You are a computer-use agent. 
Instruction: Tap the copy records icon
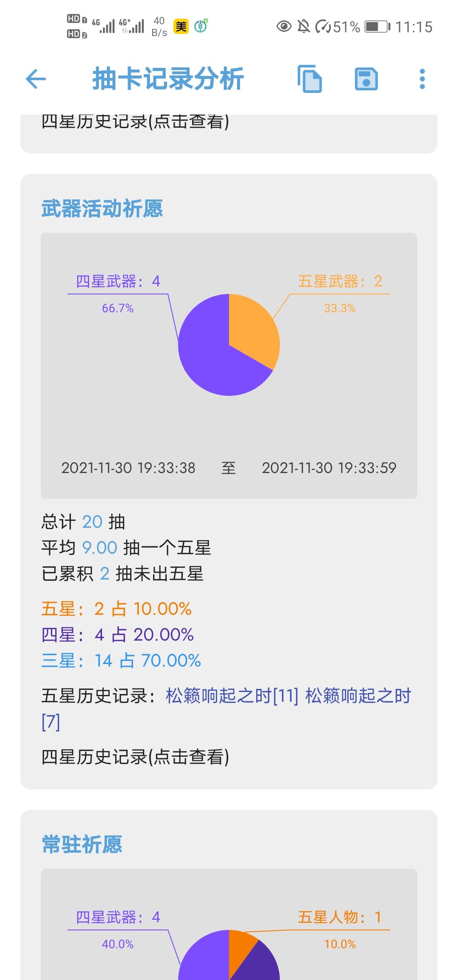coord(310,79)
